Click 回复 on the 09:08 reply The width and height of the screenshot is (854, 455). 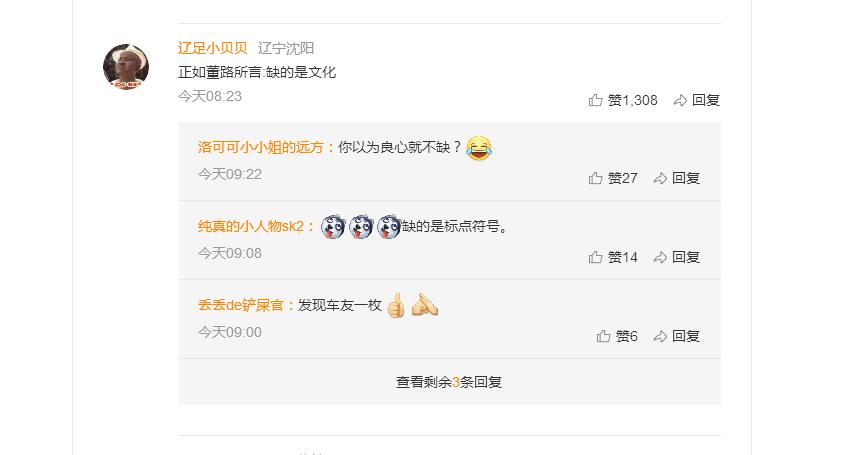click(686, 257)
